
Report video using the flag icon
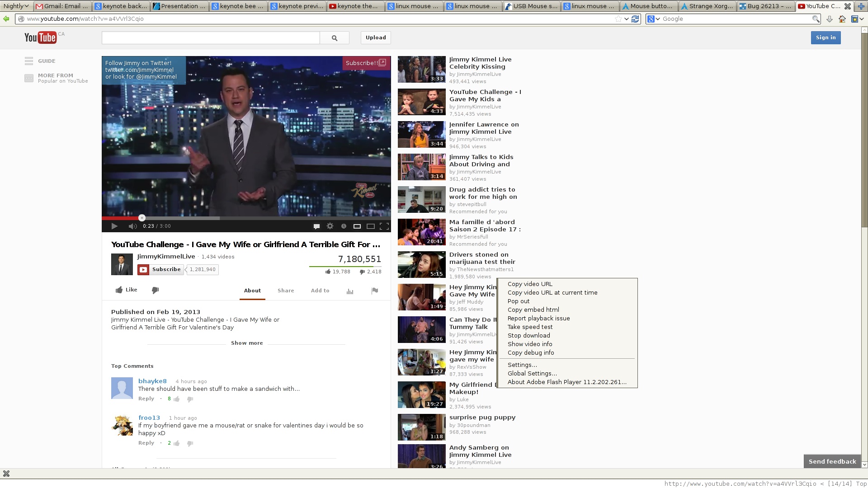click(374, 291)
